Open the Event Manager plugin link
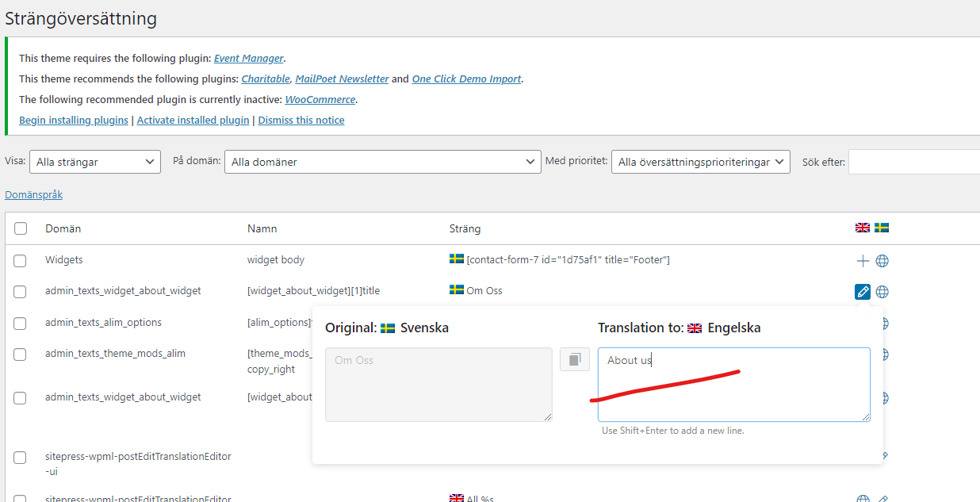Image resolution: width=980 pixels, height=502 pixels. coord(249,58)
